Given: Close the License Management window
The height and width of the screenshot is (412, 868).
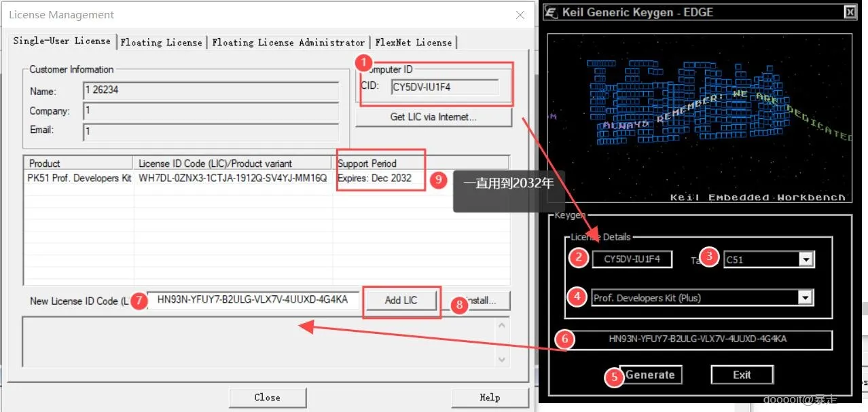Looking at the screenshot, I should coord(520,15).
